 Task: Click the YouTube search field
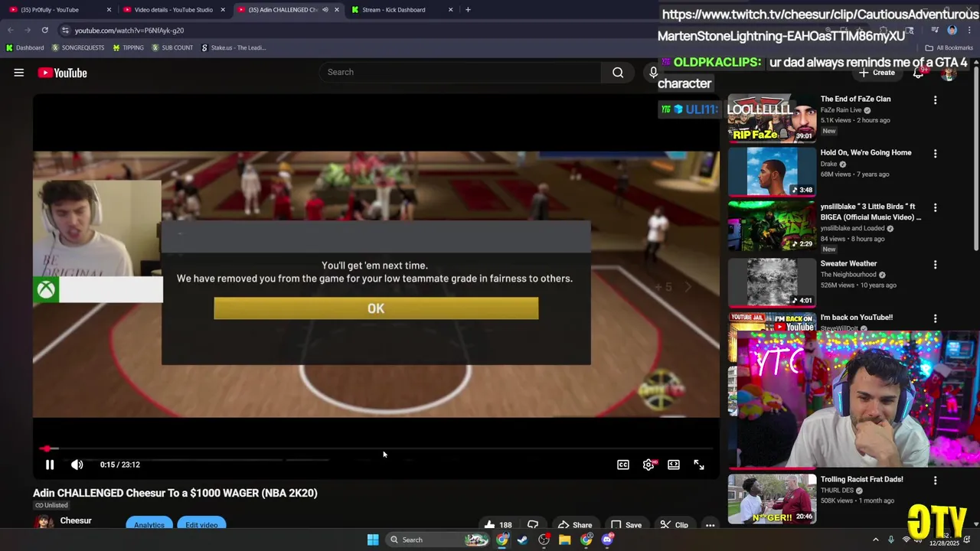pyautogui.click(x=459, y=72)
